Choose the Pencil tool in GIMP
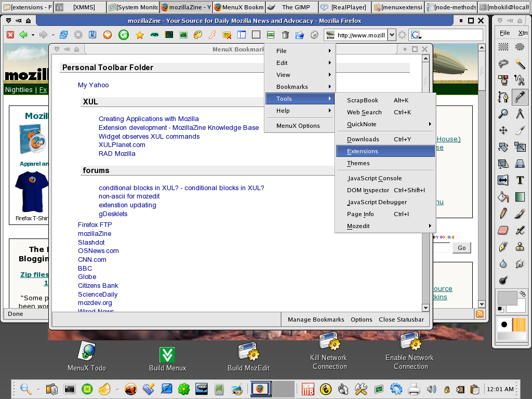 [x=503, y=213]
